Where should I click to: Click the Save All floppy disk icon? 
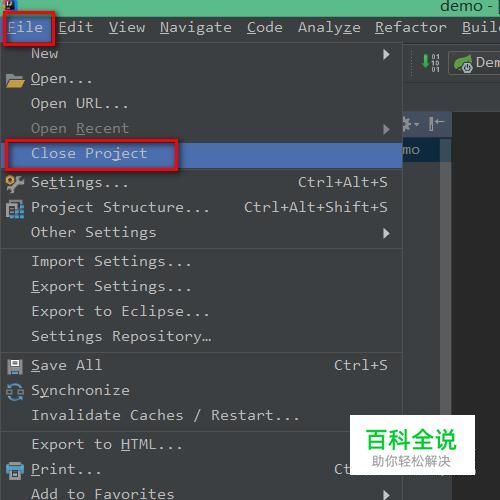click(15, 367)
